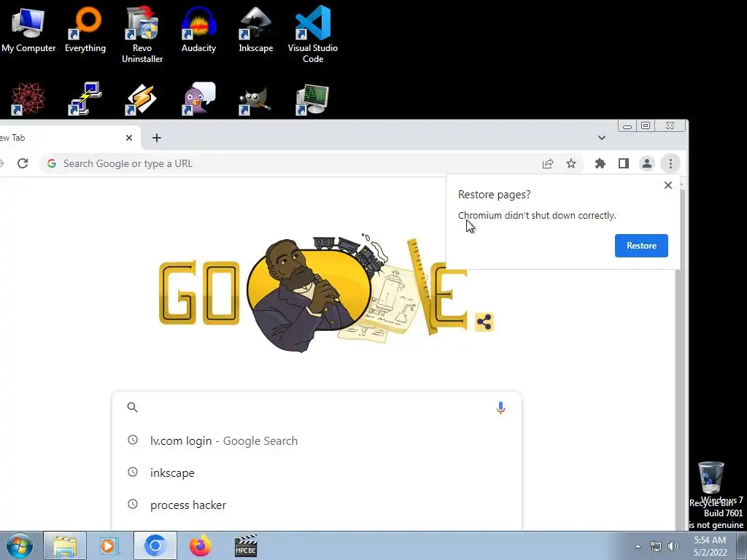Image resolution: width=747 pixels, height=560 pixels.
Task: Open a new tab with plus button
Action: point(157,138)
